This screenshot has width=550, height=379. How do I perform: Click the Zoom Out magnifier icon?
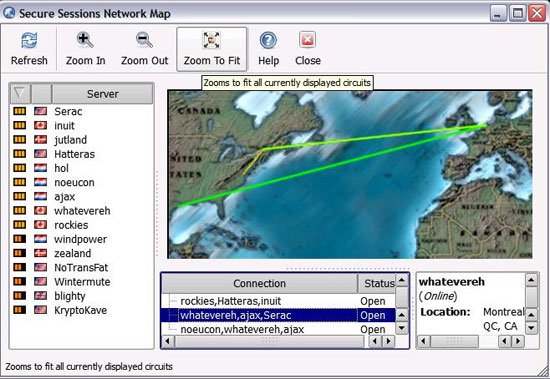pos(144,40)
